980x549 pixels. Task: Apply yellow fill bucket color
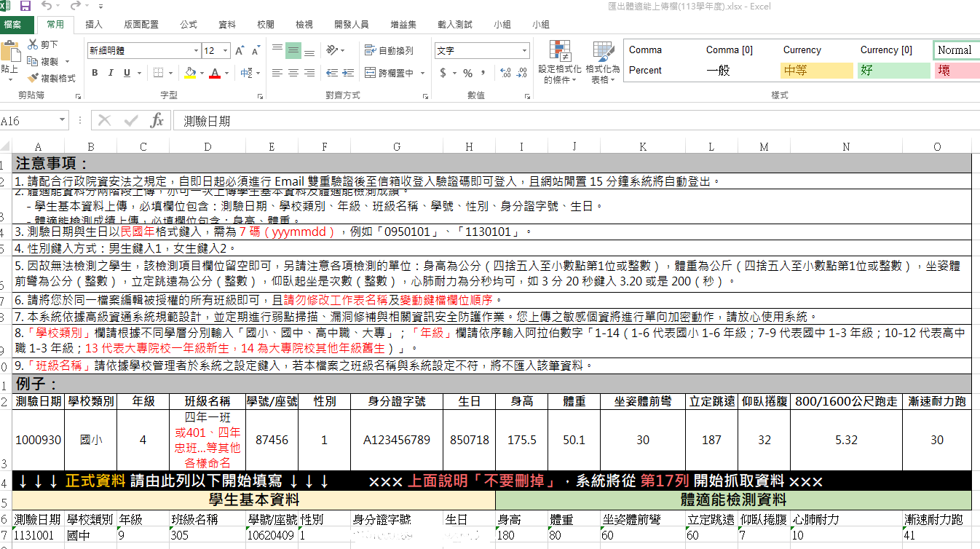[x=190, y=73]
